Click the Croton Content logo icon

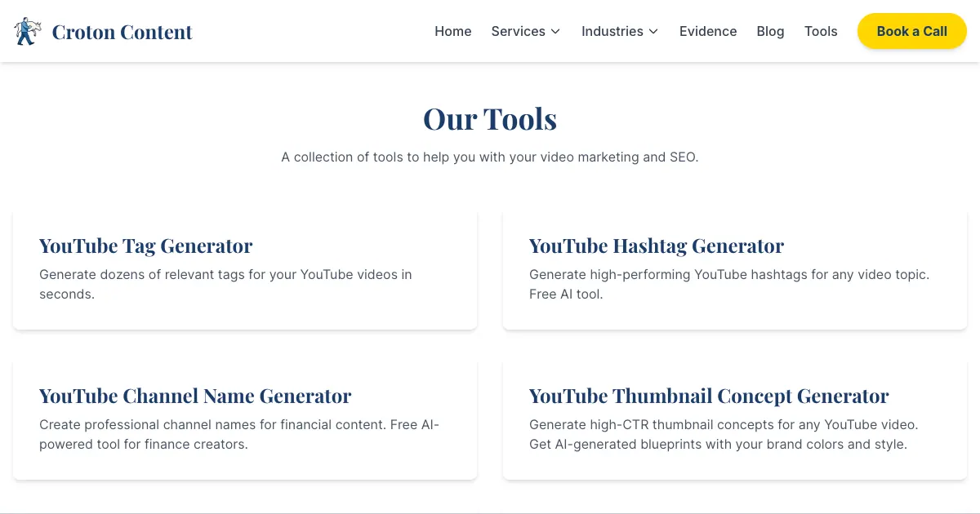(x=28, y=31)
